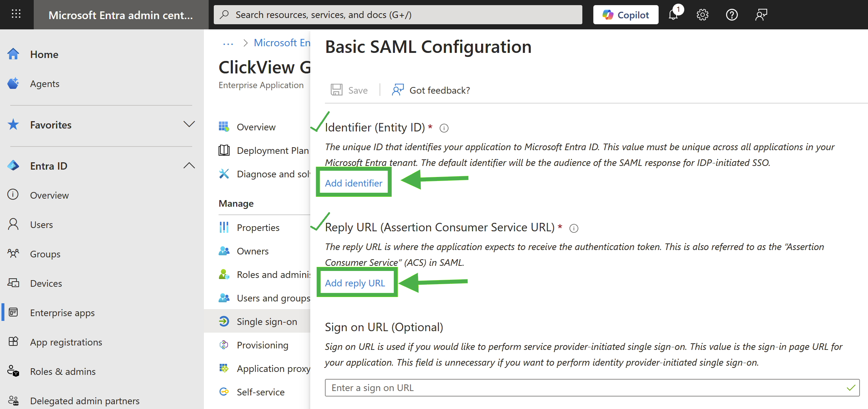
Task: Click the Delegated admin partners icon
Action: pyautogui.click(x=13, y=401)
